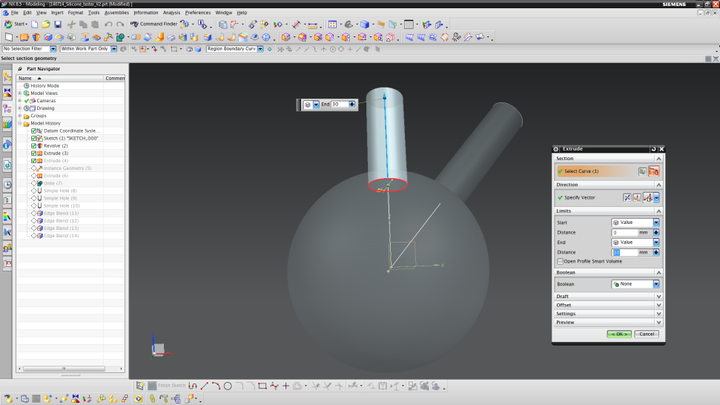Click the Revolve feature icon in toolbar

tap(36, 37)
